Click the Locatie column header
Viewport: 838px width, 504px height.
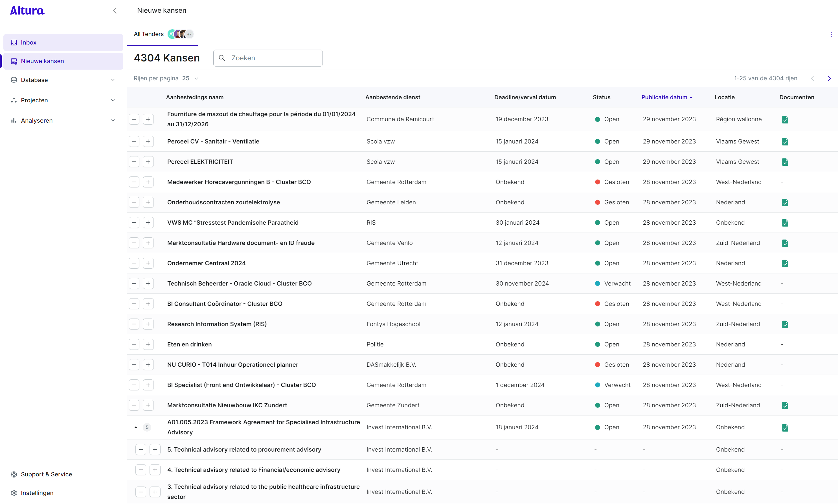click(x=725, y=97)
